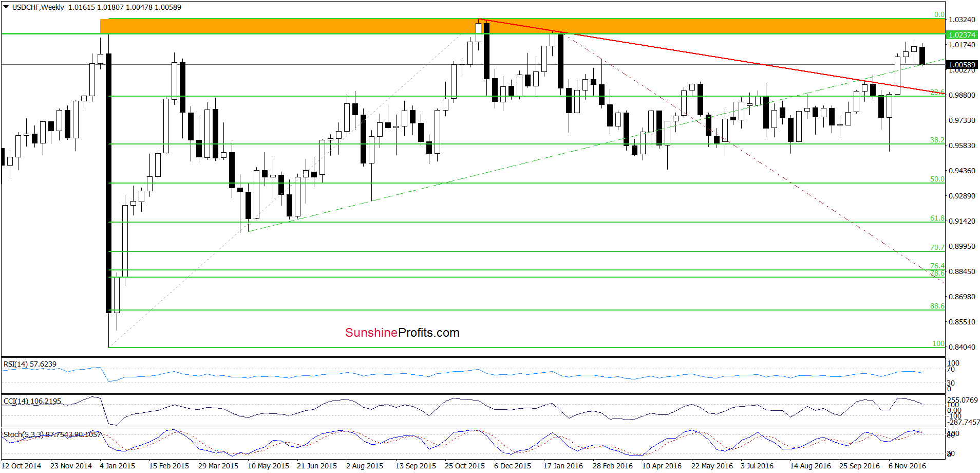Click the 255.0769 CCI scale value
The height and width of the screenshot is (473, 980).
pos(962,400)
